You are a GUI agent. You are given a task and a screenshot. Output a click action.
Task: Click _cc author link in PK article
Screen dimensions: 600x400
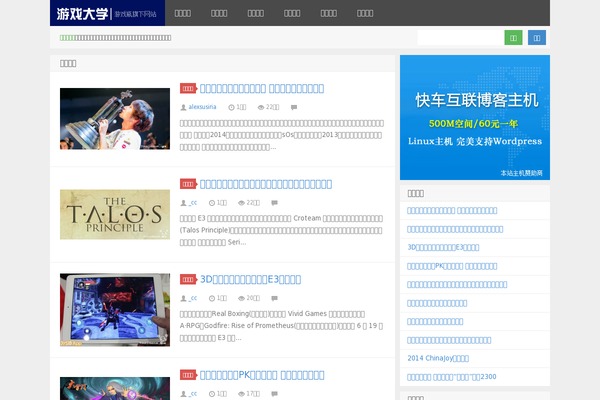(192, 393)
